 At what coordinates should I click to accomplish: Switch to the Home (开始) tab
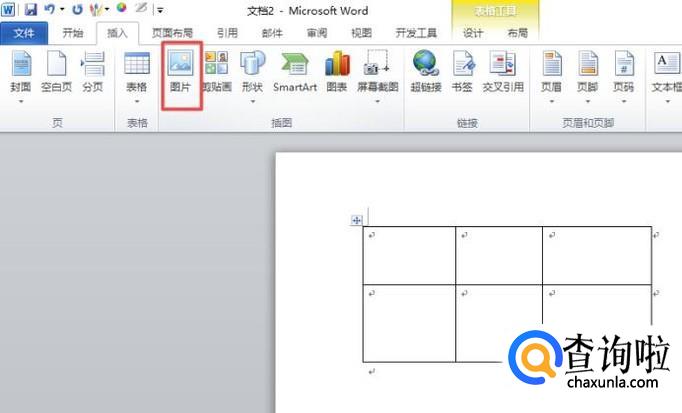point(73,33)
